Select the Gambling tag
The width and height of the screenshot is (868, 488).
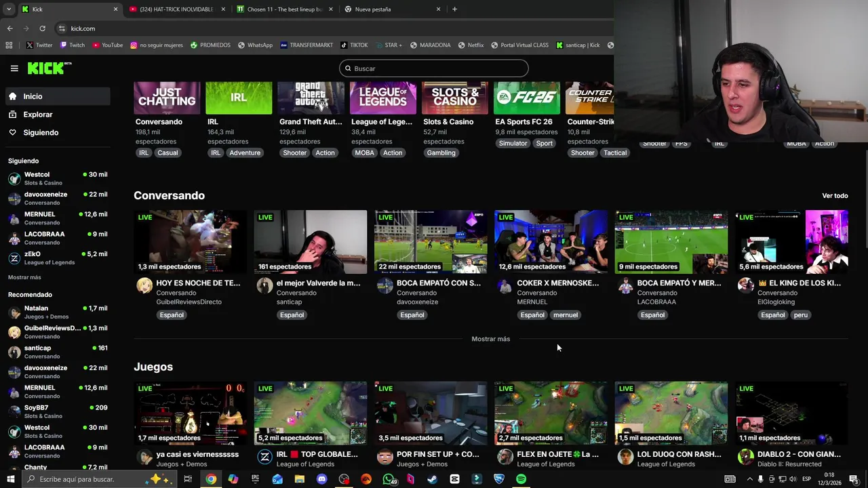(x=441, y=152)
